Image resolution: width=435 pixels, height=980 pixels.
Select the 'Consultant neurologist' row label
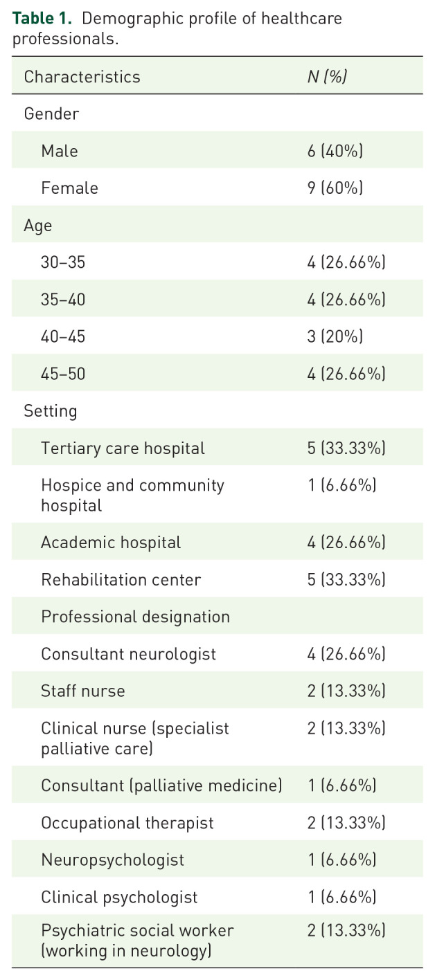(128, 653)
